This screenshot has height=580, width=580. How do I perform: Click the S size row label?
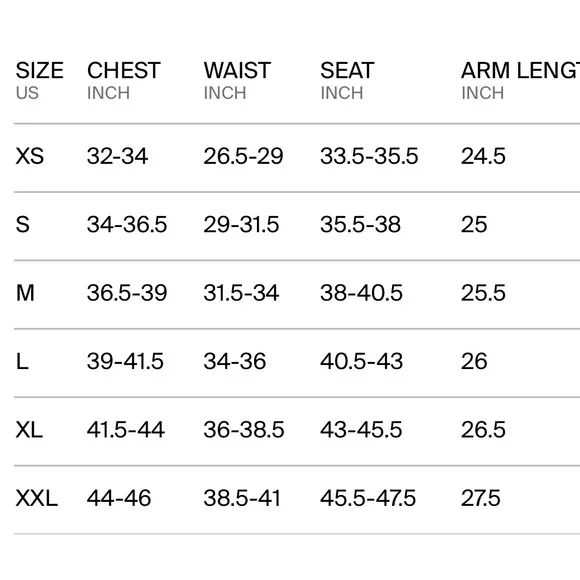(23, 224)
